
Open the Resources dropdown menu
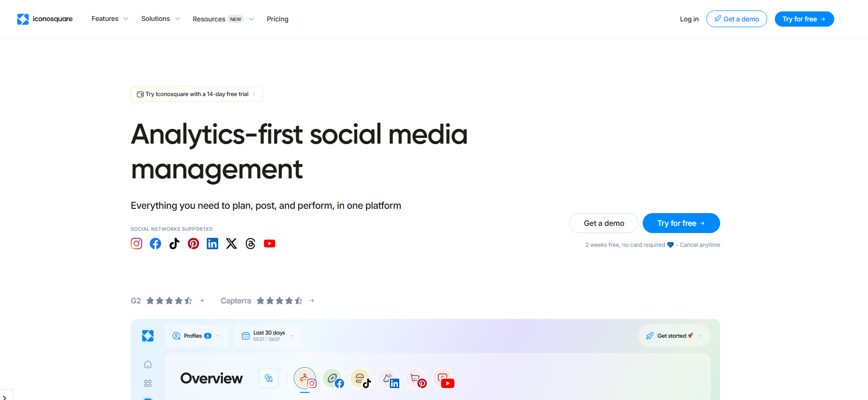tap(223, 19)
